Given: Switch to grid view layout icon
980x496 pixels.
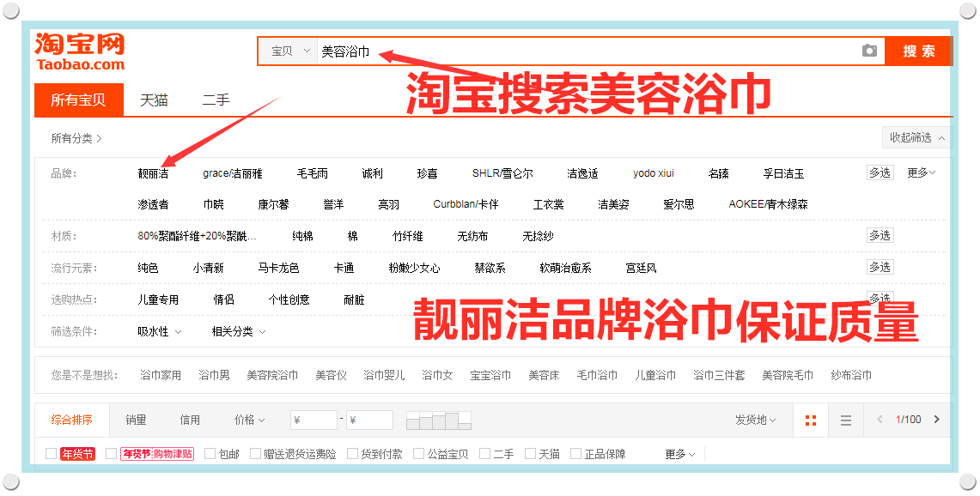Looking at the screenshot, I should (x=811, y=420).
